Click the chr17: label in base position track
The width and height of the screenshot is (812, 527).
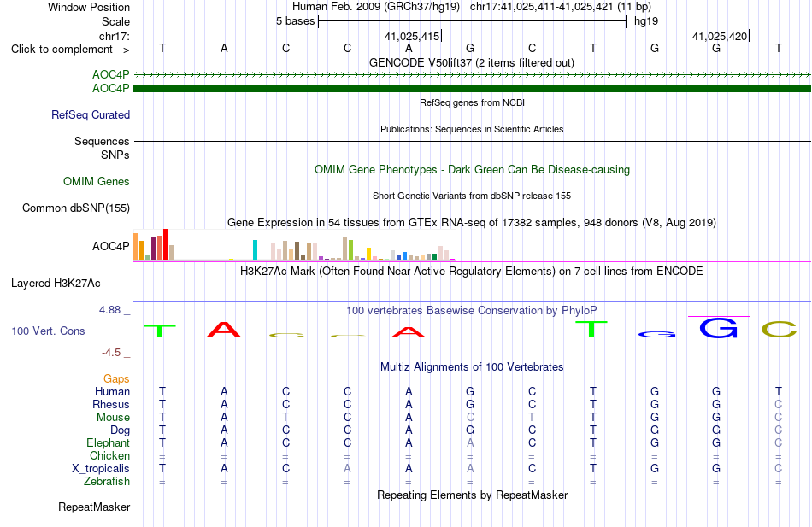[x=115, y=36]
